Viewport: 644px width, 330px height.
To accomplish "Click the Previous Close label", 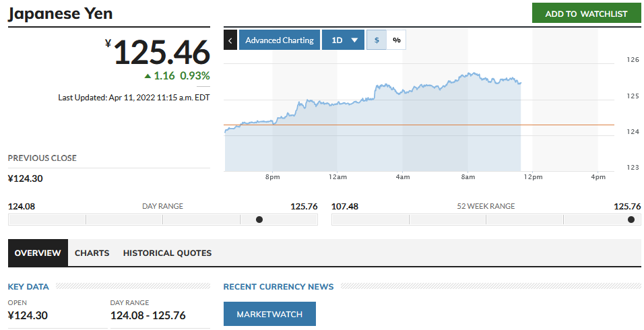I will click(42, 158).
